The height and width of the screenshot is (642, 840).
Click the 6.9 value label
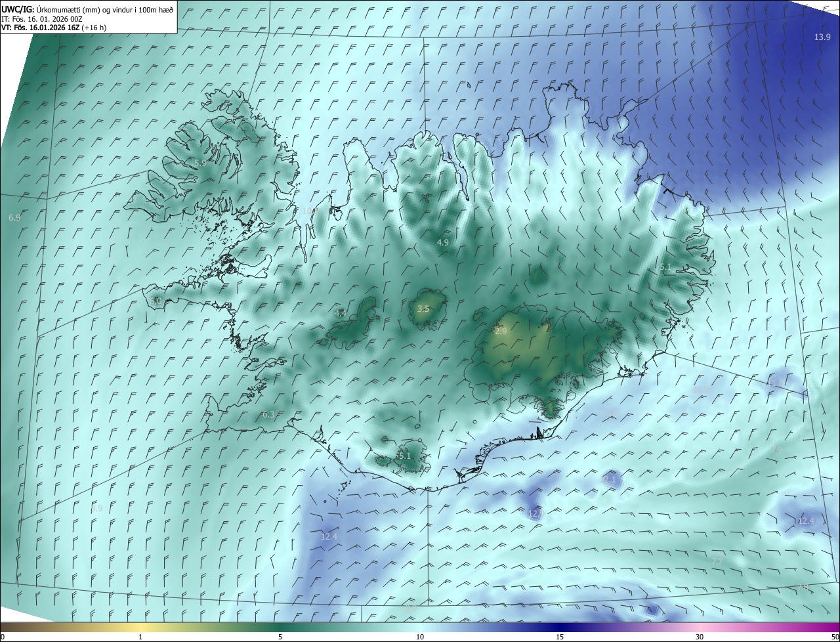(x=14, y=217)
